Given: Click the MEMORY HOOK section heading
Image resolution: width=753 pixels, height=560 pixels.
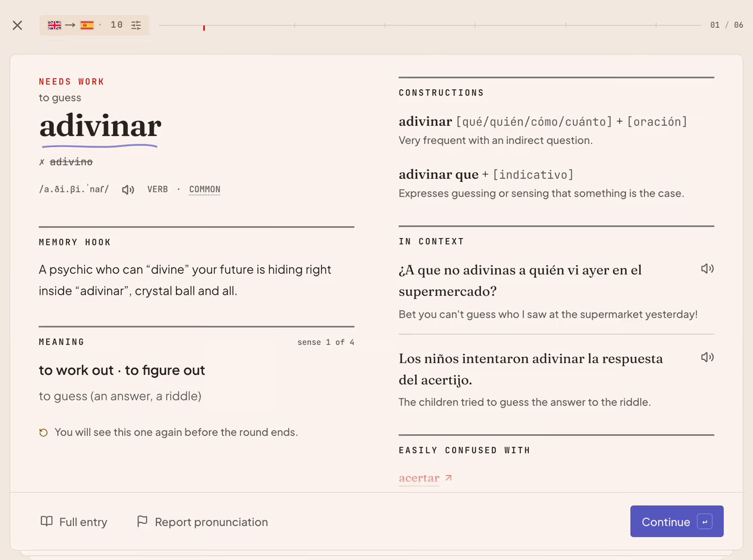Looking at the screenshot, I should [75, 242].
